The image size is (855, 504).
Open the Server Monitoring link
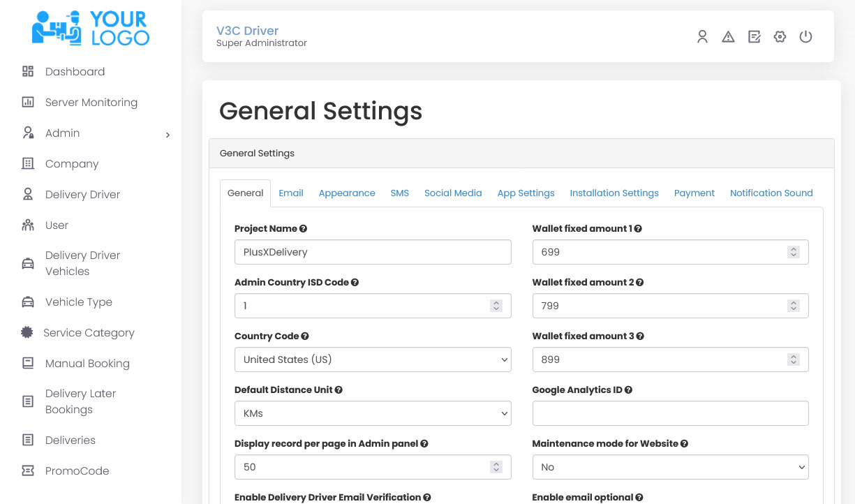coord(91,102)
